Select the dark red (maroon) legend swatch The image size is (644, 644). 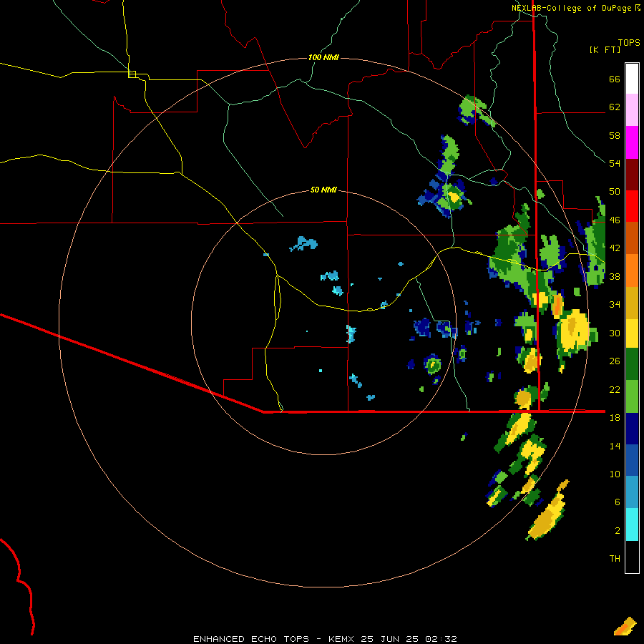tap(632, 175)
